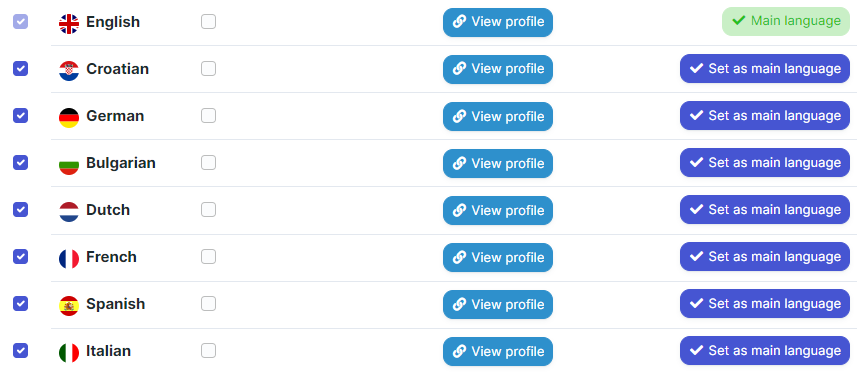Set Italian as main language
The height and width of the screenshot is (374, 866).
click(764, 350)
